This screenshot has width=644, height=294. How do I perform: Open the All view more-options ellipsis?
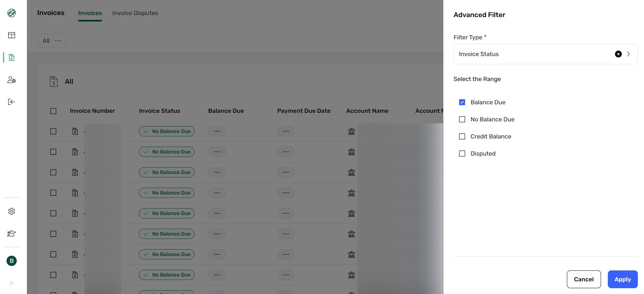[x=58, y=41]
